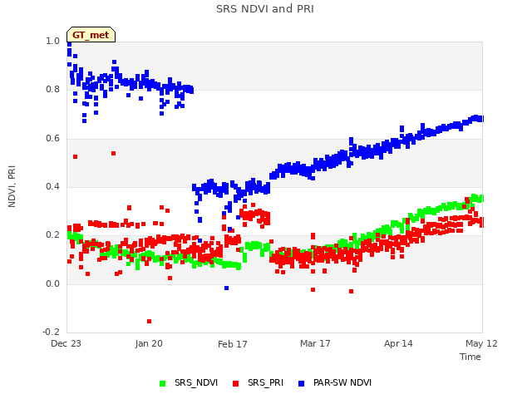Click the chart title SRS NDVI and PRI
Image resolution: width=532 pixels, height=399 pixels.
[265, 8]
